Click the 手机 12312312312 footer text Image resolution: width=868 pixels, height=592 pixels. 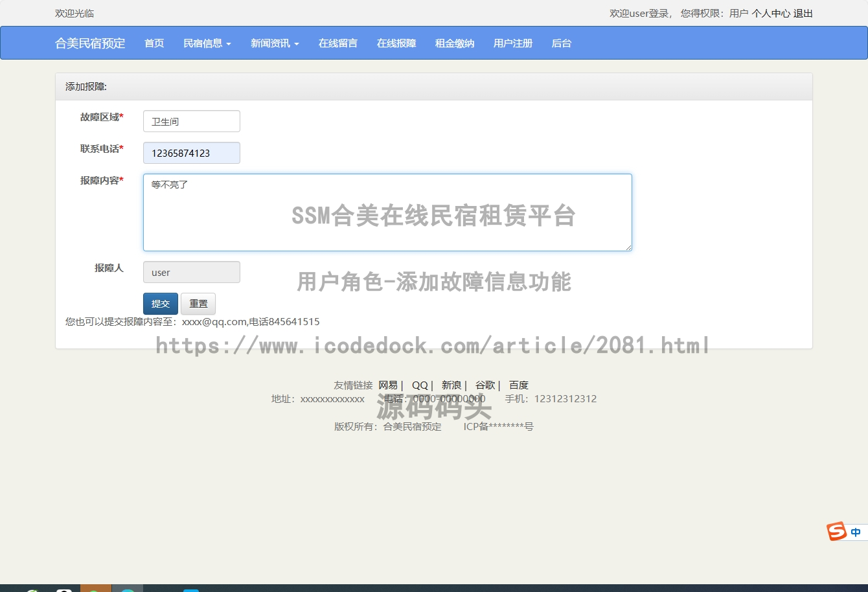[551, 398]
